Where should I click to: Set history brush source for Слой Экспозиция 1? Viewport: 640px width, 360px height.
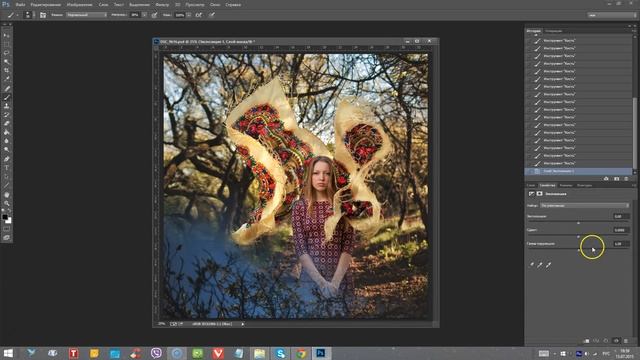coord(530,171)
